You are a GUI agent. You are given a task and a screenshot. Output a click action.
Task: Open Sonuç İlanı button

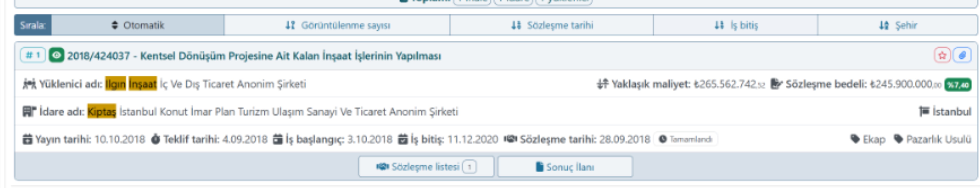click(x=565, y=167)
